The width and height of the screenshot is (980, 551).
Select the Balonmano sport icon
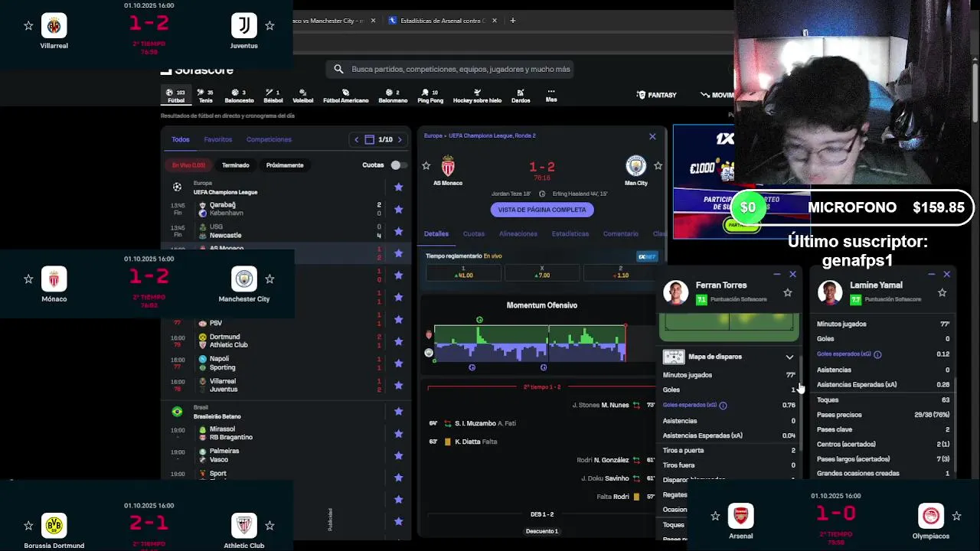393,96
